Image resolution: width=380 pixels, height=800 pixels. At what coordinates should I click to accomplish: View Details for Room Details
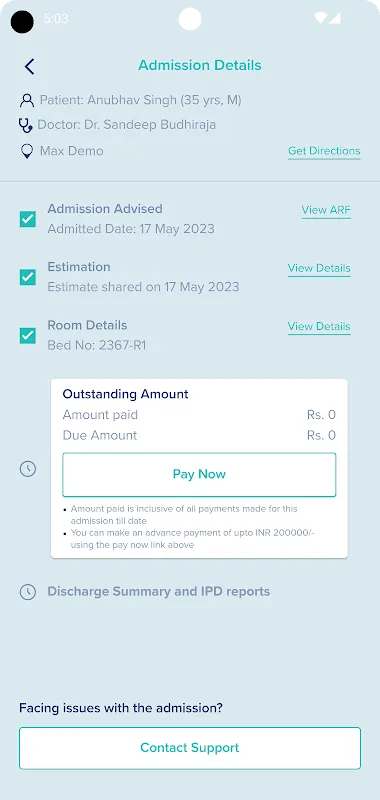pos(319,327)
